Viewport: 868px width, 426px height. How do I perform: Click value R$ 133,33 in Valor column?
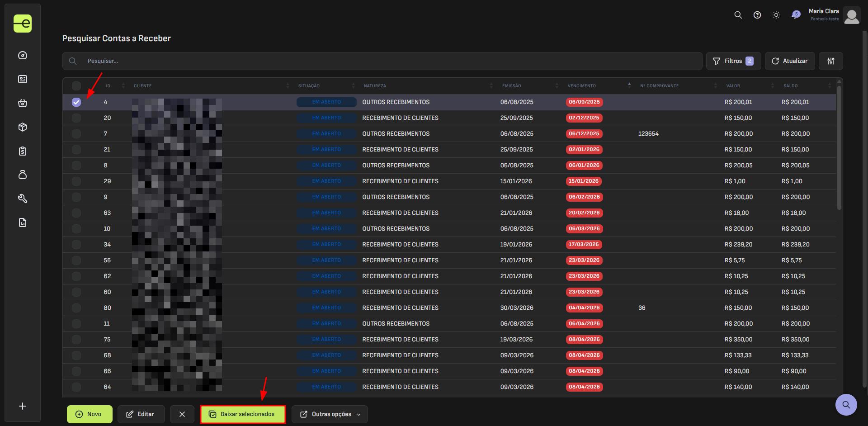[738, 355]
